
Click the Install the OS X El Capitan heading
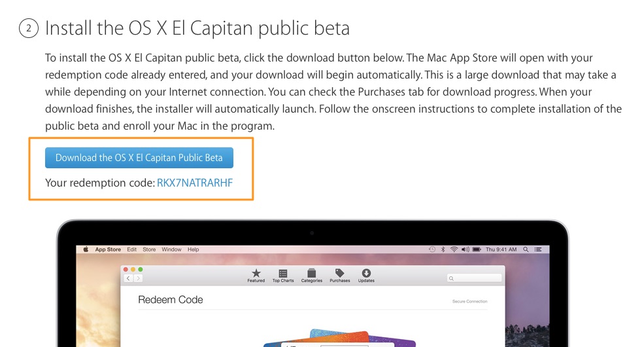click(197, 28)
